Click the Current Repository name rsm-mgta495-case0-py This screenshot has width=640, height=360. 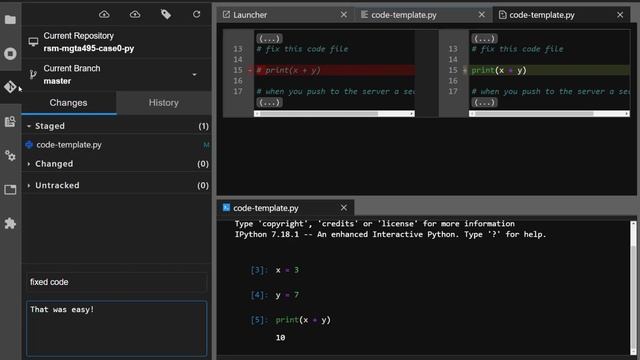[89, 49]
